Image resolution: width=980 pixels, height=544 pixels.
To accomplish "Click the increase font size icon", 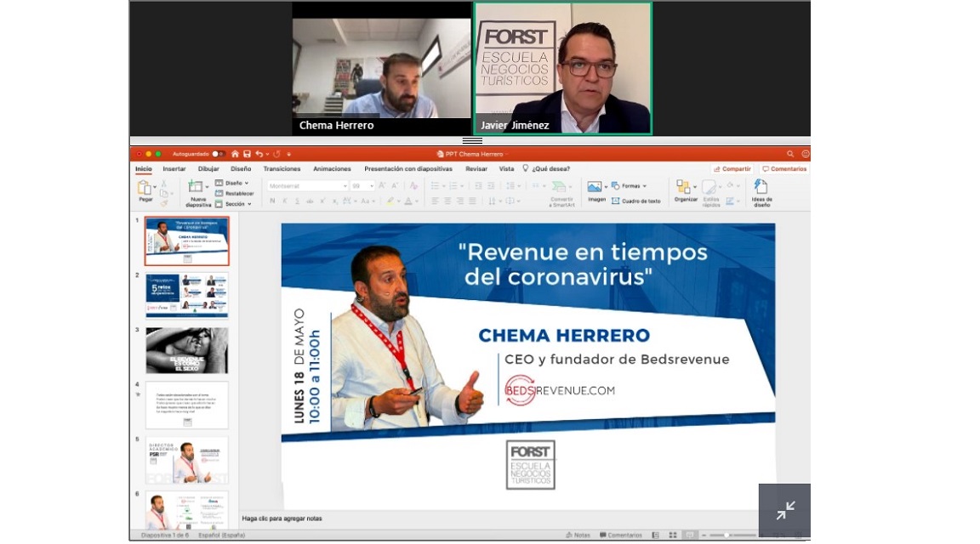I will 383,186.
